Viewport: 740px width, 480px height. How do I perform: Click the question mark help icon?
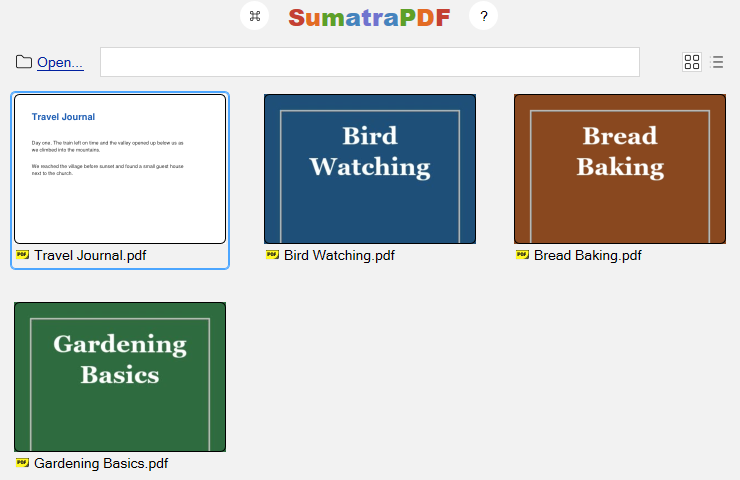tap(483, 16)
